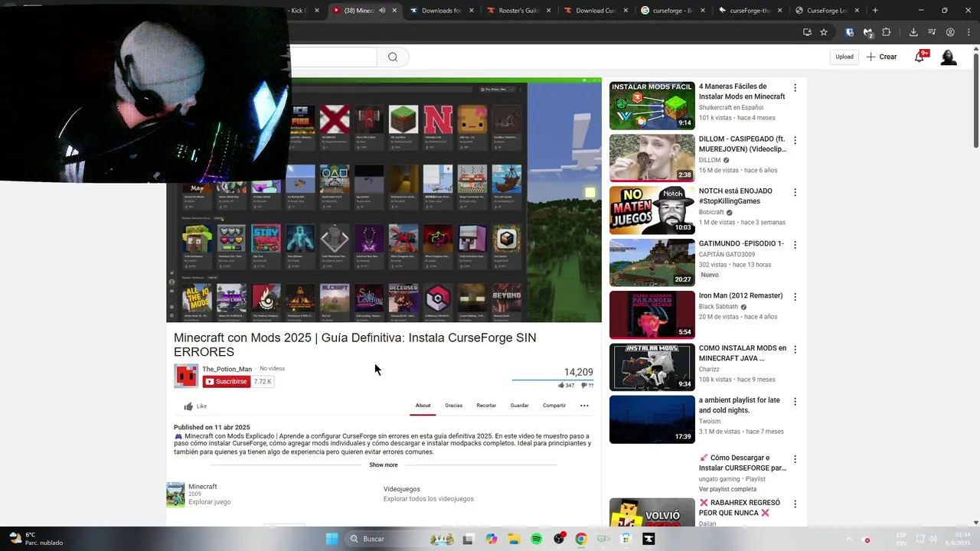Image resolution: width=980 pixels, height=551 pixels.
Task: Select the Guardar tab
Action: 519,406
